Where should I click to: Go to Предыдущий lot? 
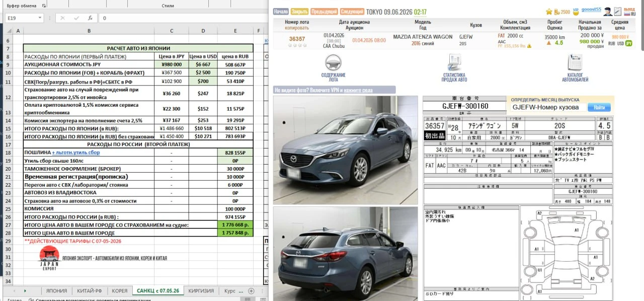pyautogui.click(x=324, y=12)
